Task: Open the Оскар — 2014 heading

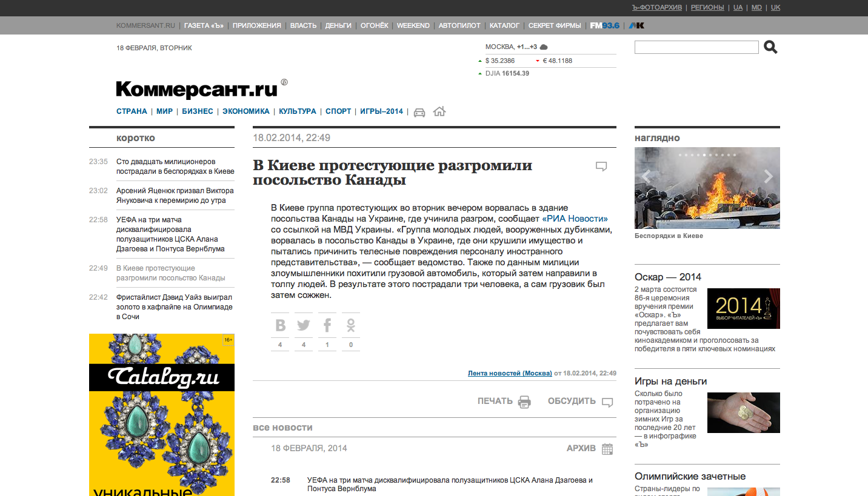Action: [668, 277]
